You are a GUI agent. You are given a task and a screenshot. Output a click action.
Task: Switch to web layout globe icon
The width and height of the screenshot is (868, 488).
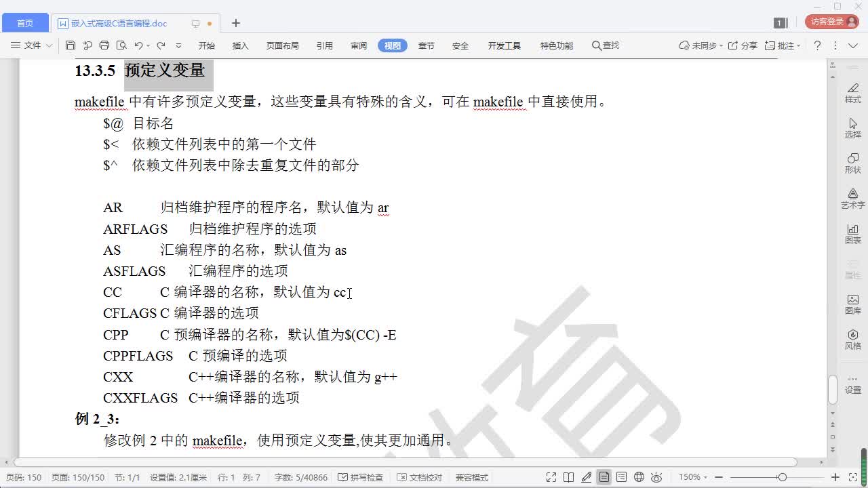point(639,477)
